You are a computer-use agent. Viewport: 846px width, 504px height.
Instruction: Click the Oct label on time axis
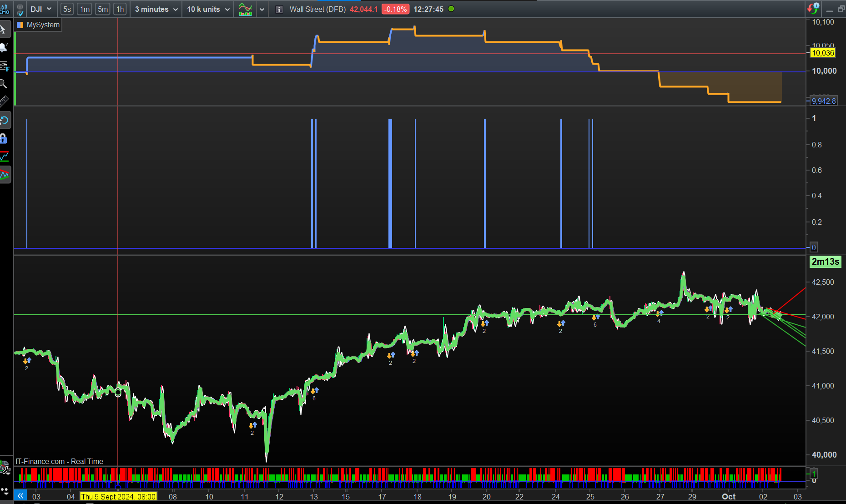[729, 497]
